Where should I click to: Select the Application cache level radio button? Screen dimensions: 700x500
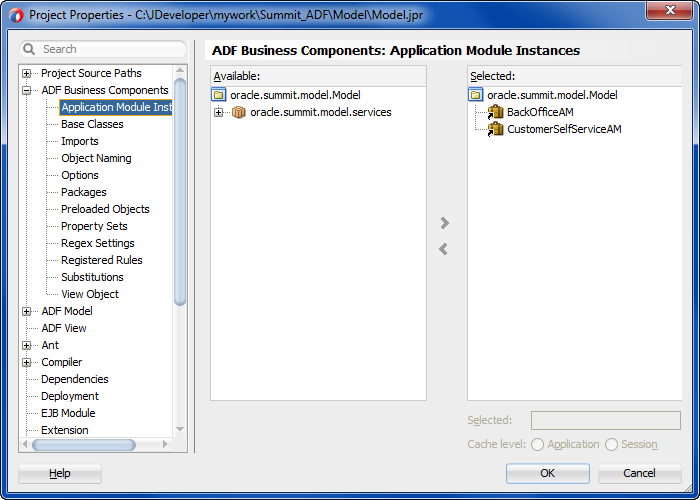[x=538, y=445]
